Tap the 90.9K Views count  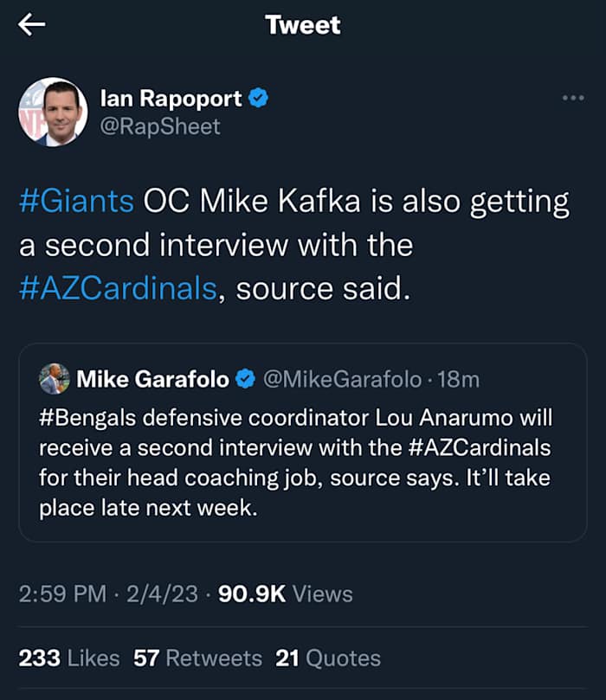pos(286,594)
